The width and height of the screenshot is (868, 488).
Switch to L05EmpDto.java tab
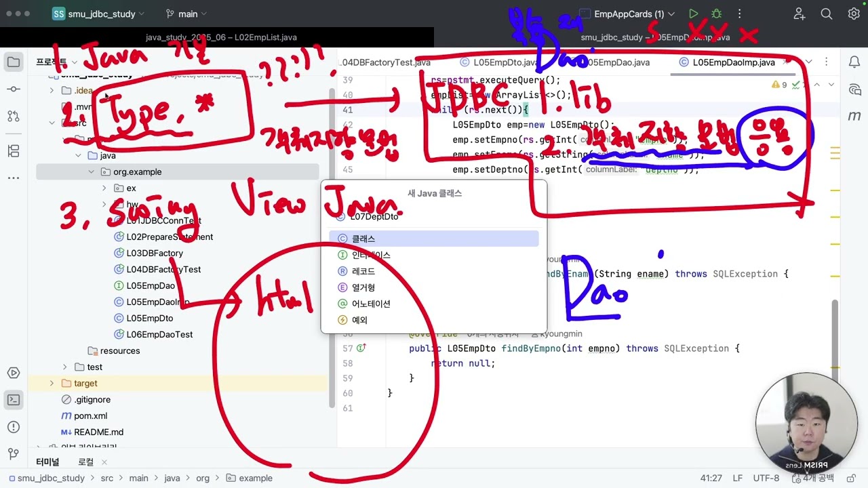tap(499, 62)
